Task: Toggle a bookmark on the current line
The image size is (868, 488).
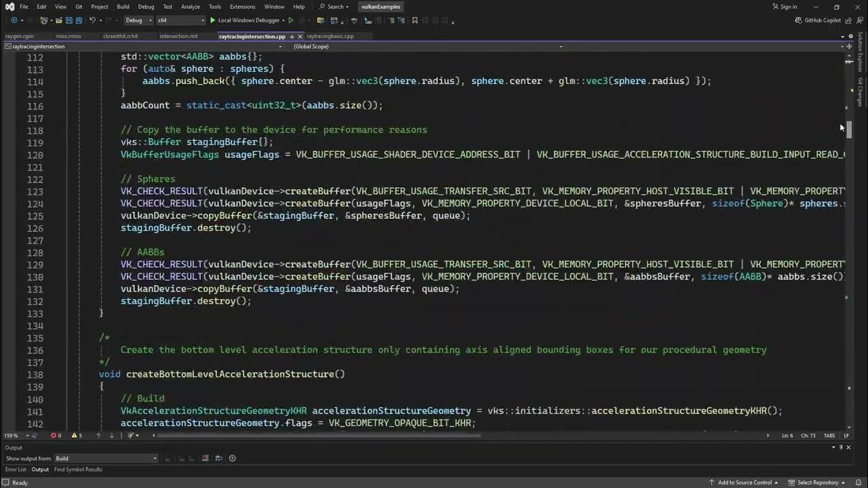Action: pyautogui.click(x=415, y=20)
